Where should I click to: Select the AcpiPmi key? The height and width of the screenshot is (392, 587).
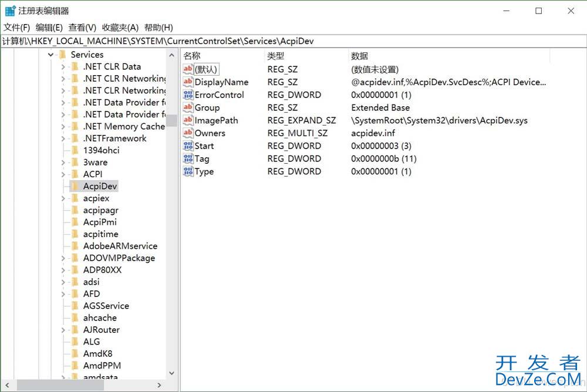coord(100,222)
